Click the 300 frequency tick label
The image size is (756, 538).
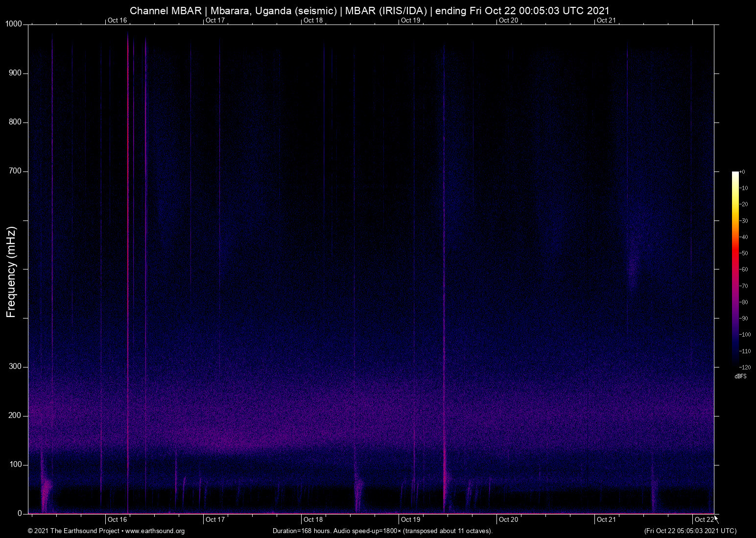click(x=16, y=367)
